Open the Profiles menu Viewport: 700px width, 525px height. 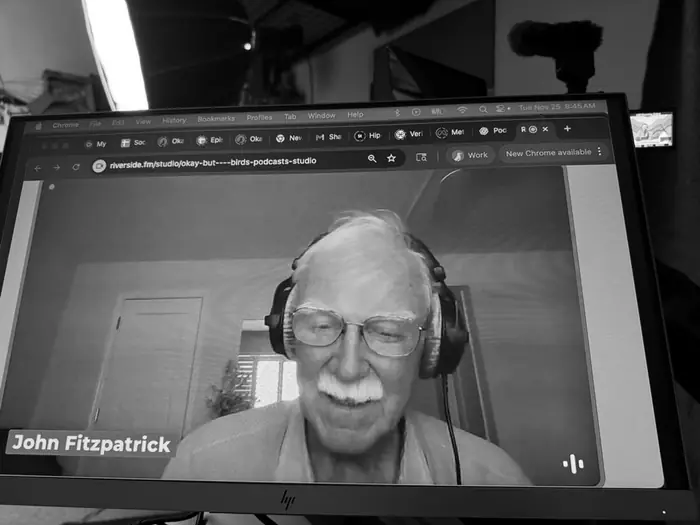pyautogui.click(x=259, y=117)
